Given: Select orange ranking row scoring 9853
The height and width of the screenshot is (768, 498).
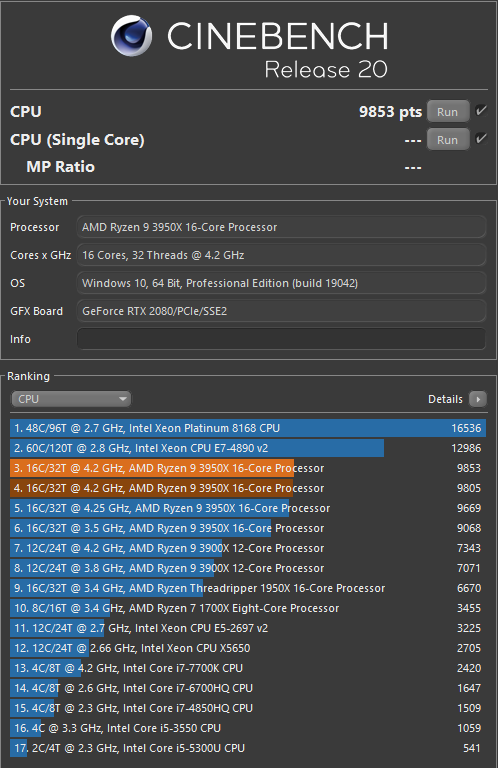Looking at the screenshot, I should [x=248, y=468].
